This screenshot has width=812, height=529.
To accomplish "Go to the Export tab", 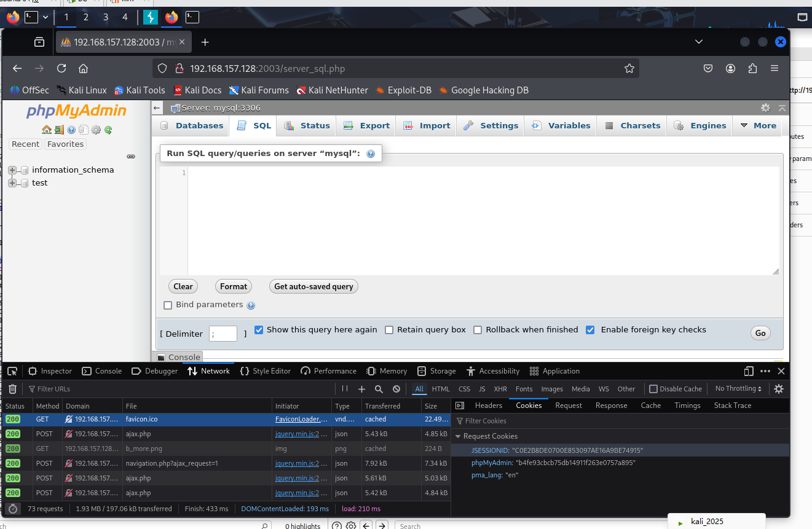I will coord(367,125).
